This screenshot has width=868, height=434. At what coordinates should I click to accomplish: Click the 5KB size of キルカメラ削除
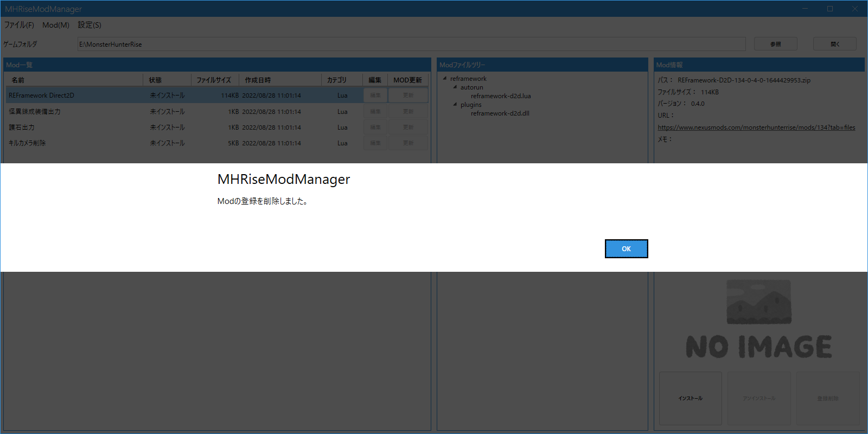coord(233,143)
